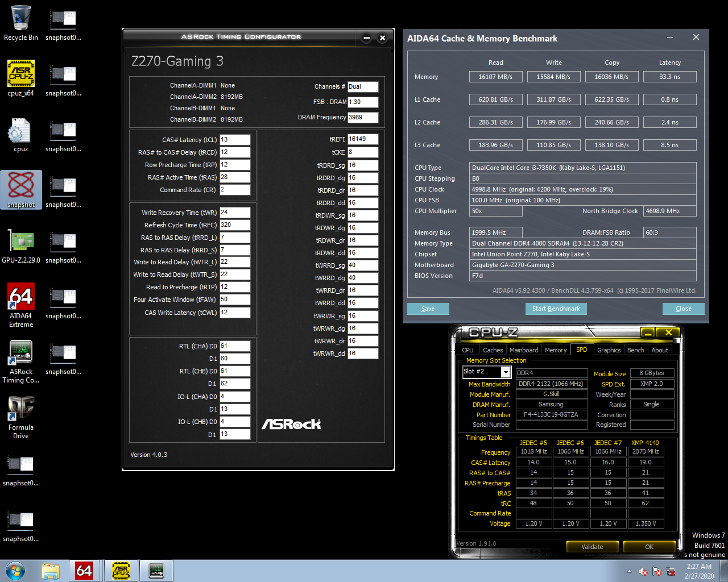Screen dimensions: 728x582
Task: Minimize the CPU-Z window
Action: coord(647,332)
